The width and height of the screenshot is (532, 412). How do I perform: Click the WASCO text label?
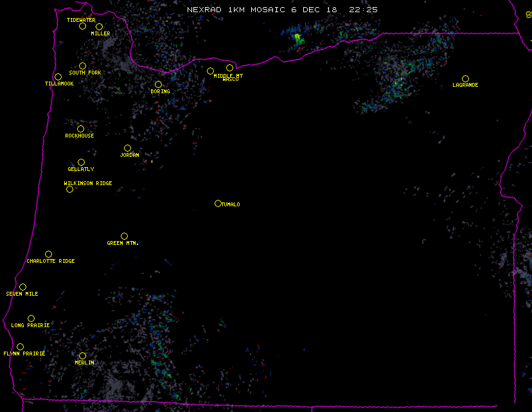[x=230, y=80]
